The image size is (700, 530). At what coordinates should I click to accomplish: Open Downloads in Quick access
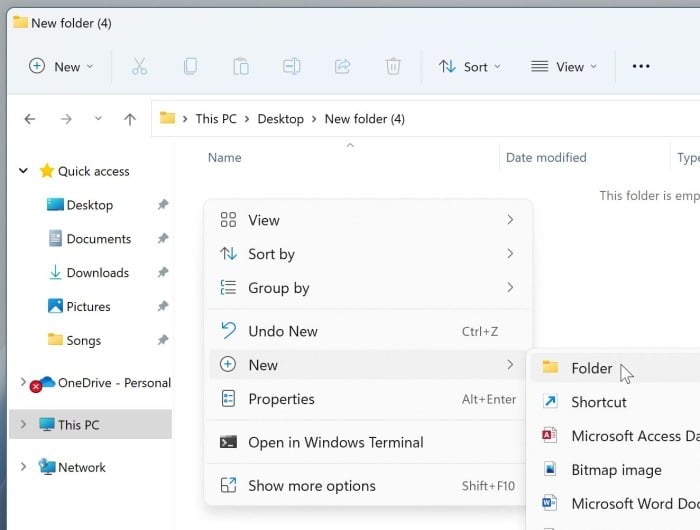(x=89, y=272)
